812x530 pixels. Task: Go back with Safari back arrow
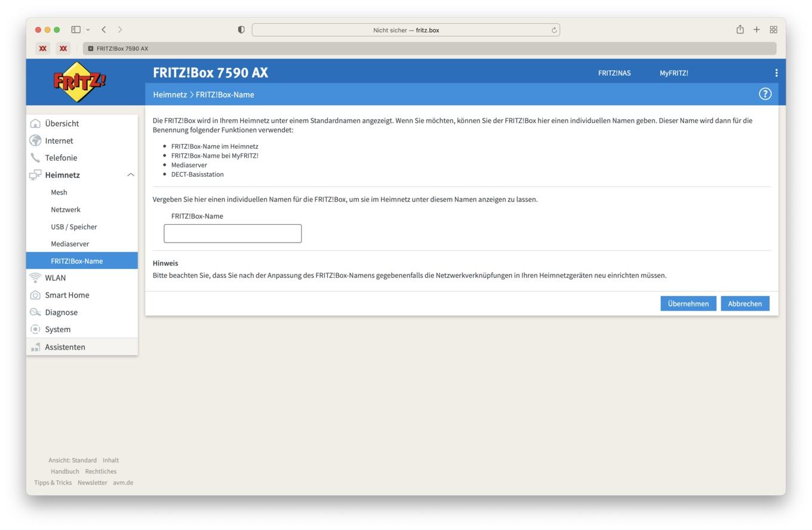(104, 29)
